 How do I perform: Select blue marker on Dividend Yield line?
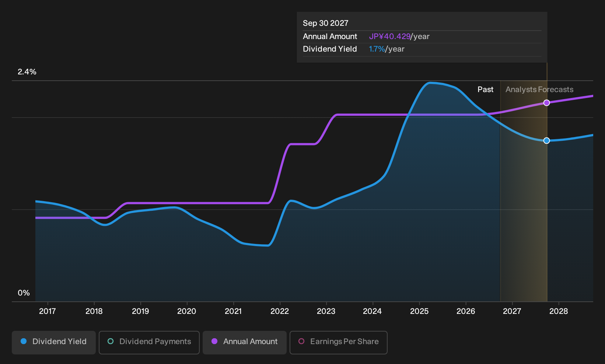pyautogui.click(x=547, y=140)
